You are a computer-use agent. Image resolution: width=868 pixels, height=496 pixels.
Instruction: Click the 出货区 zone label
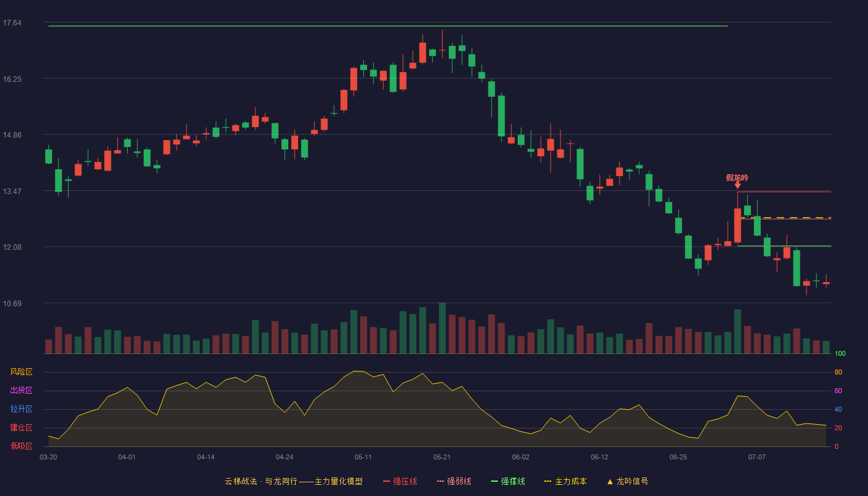(21, 391)
